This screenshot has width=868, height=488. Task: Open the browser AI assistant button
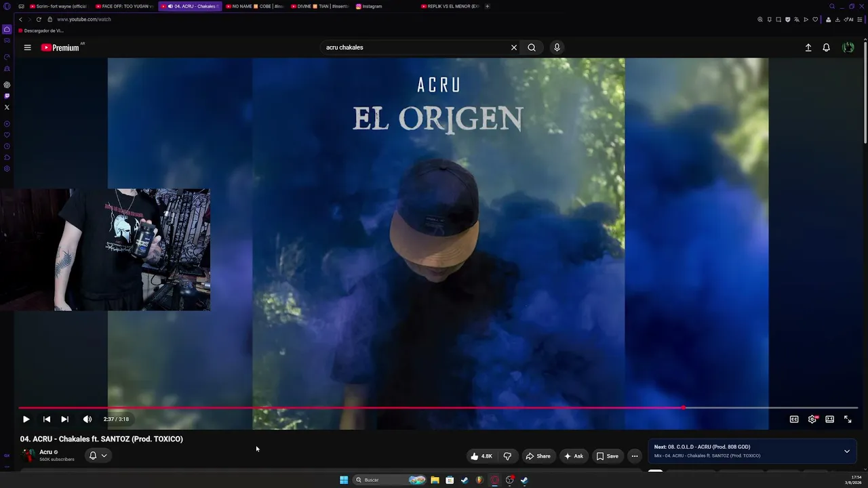850,20
